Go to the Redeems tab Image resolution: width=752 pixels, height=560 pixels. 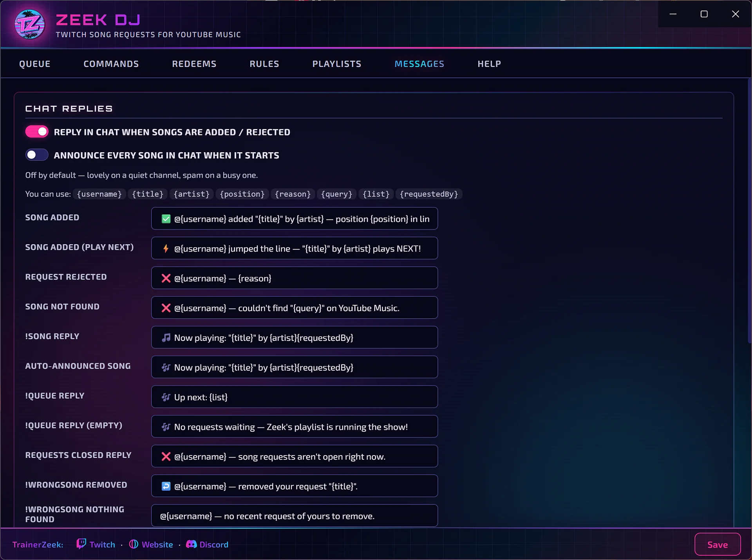point(194,64)
